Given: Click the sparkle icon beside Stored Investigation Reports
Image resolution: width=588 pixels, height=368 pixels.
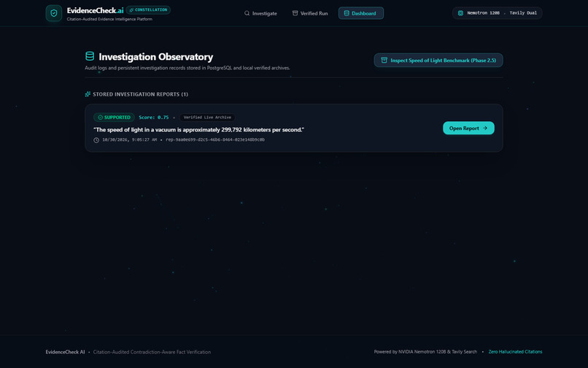Looking at the screenshot, I should [88, 94].
